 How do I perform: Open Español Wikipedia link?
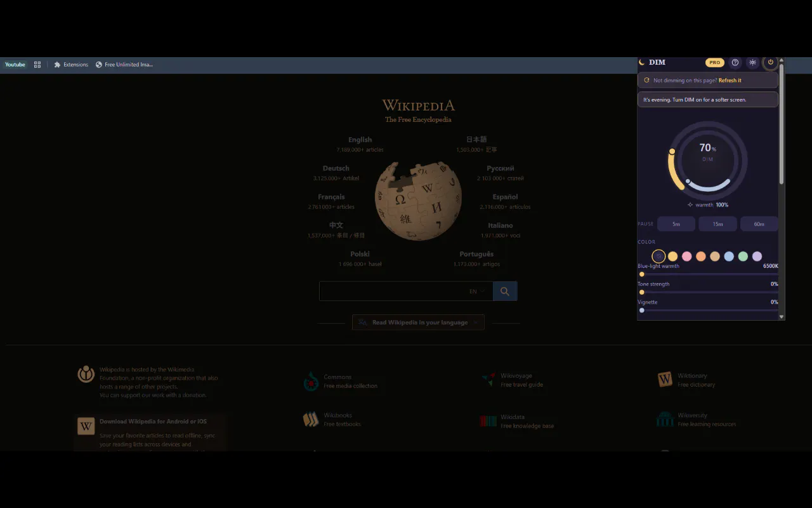tap(505, 197)
